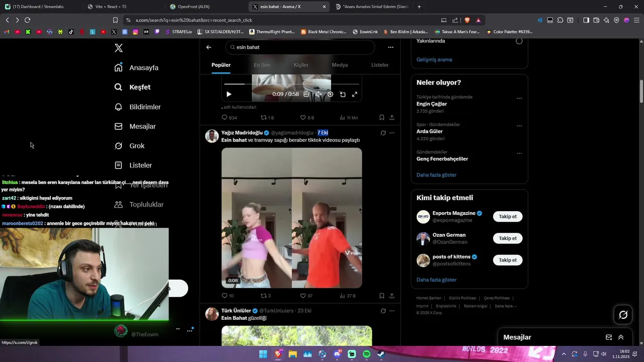Repost Yağız Madridoğlu post
The height and width of the screenshot is (362, 644).
pos(265,296)
